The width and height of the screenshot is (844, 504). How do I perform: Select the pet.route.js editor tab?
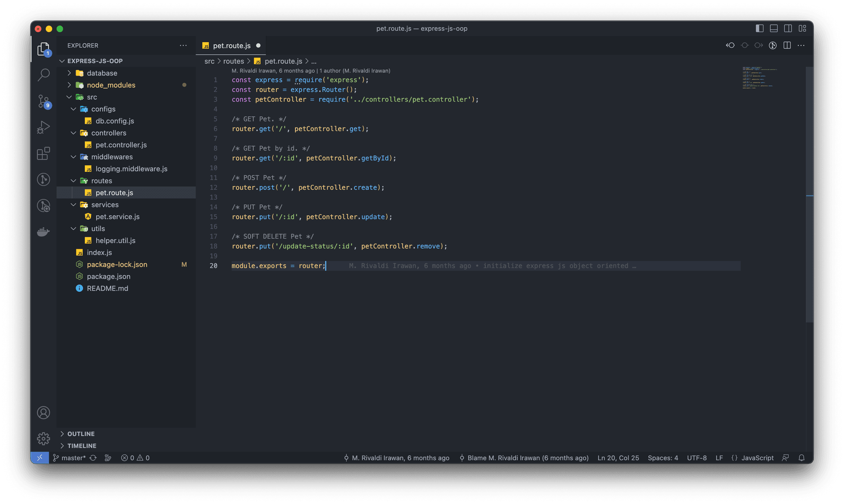232,46
